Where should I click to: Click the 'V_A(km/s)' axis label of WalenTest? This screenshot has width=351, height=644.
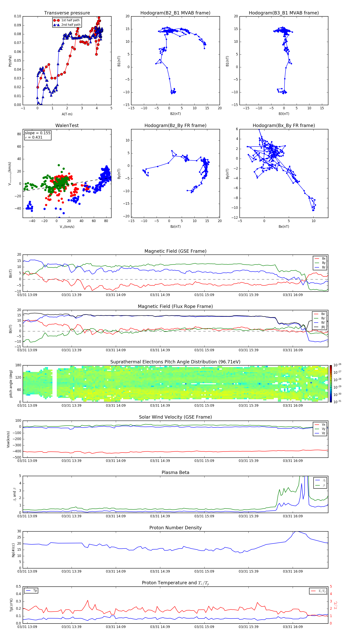[67, 227]
